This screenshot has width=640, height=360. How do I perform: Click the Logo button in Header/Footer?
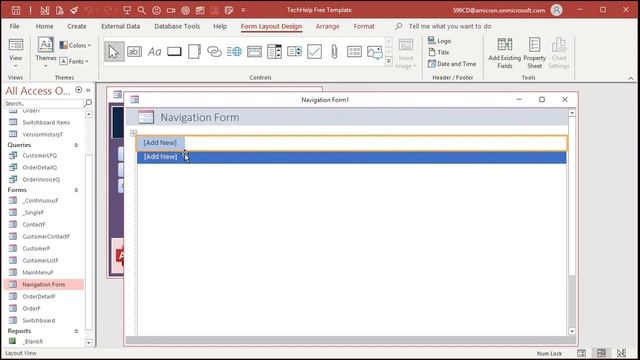[x=439, y=41]
